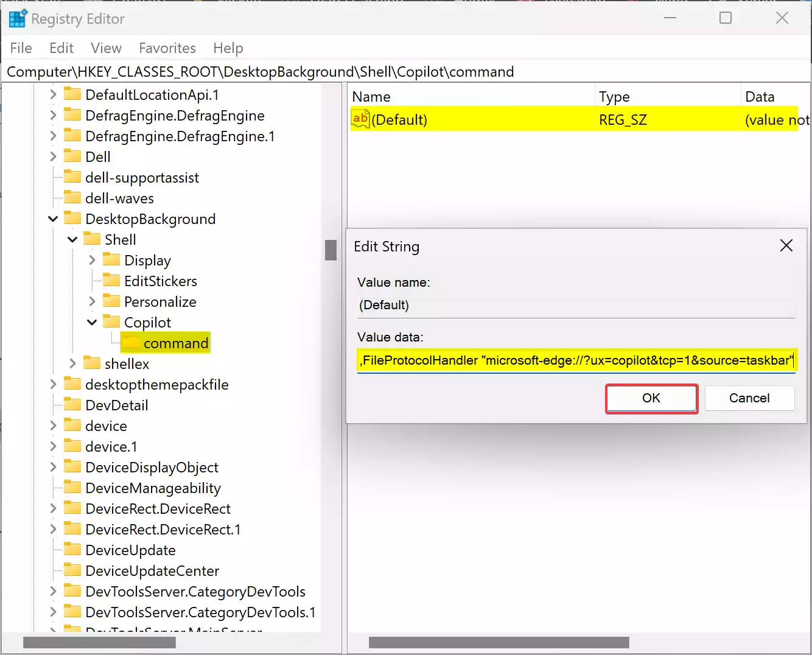The image size is (812, 655).
Task: Select the DeviceUpdateCenter folder icon
Action: [72, 570]
